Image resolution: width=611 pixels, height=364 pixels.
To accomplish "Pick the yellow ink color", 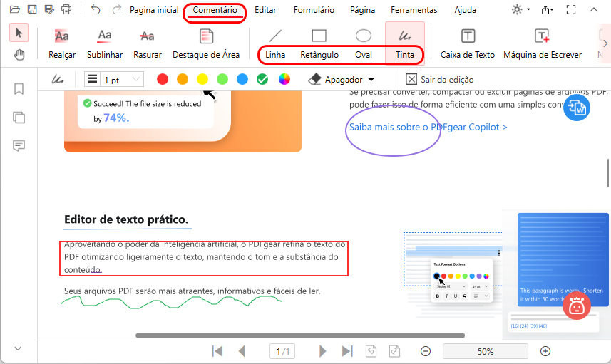I will (x=202, y=79).
